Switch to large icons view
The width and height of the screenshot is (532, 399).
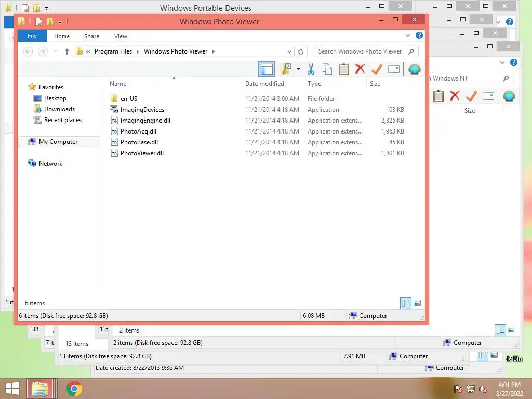click(x=417, y=303)
